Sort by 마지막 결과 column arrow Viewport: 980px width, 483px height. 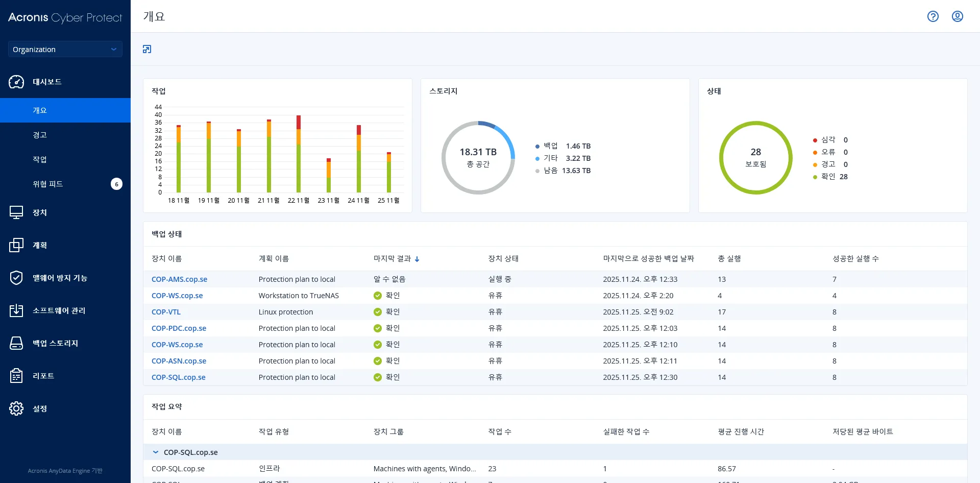point(417,259)
